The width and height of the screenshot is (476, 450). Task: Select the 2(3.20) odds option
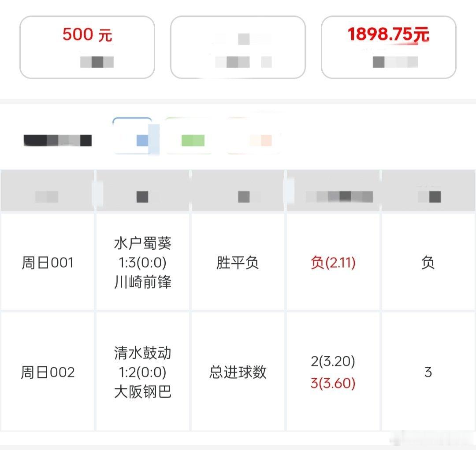pos(333,361)
